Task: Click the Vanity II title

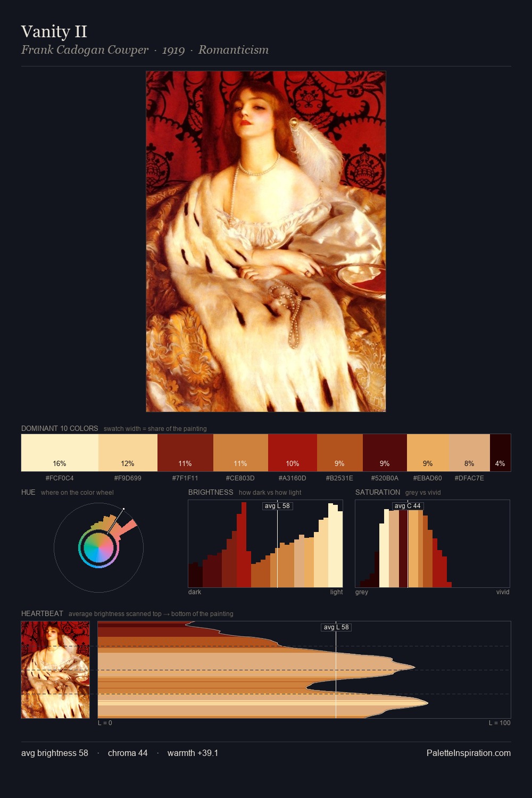Action: (x=54, y=31)
